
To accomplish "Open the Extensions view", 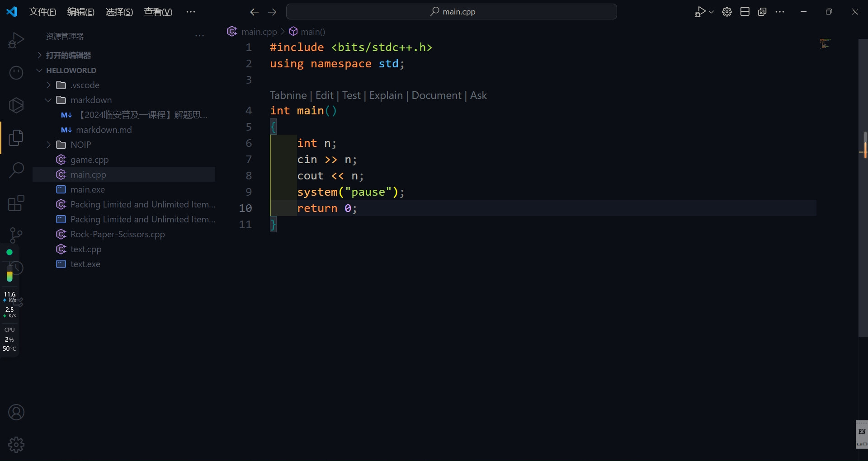I will coord(16,203).
